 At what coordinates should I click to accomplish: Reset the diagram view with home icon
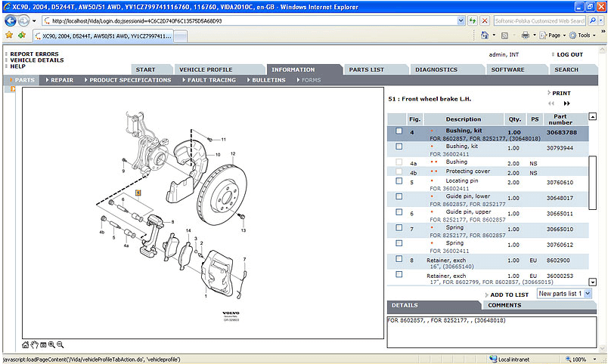tap(26, 344)
